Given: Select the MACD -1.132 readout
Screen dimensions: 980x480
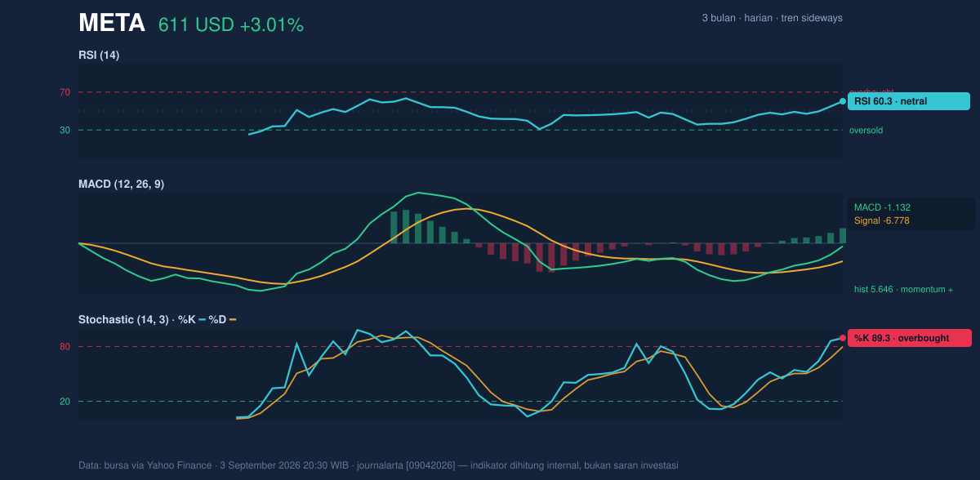Looking at the screenshot, I should coord(882,207).
